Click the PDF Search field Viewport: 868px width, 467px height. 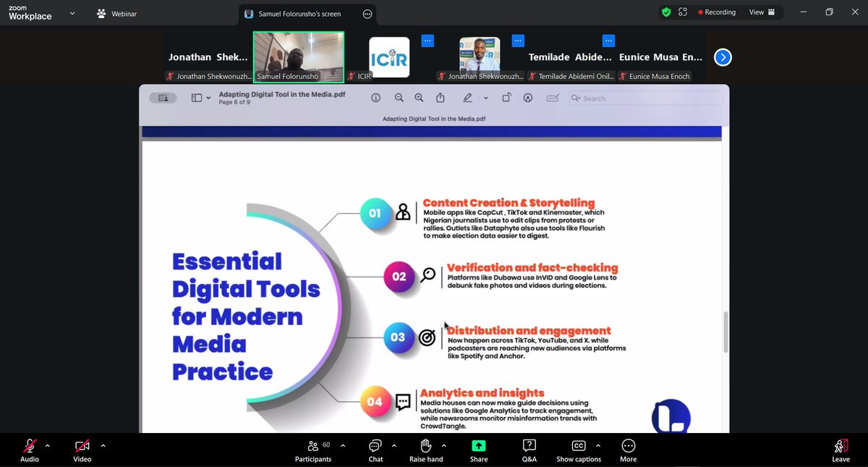coord(644,98)
